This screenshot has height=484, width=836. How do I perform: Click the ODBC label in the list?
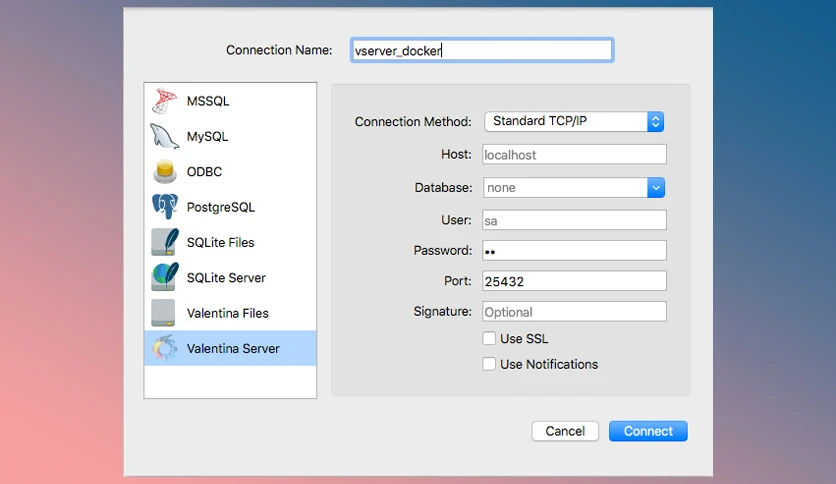(204, 172)
